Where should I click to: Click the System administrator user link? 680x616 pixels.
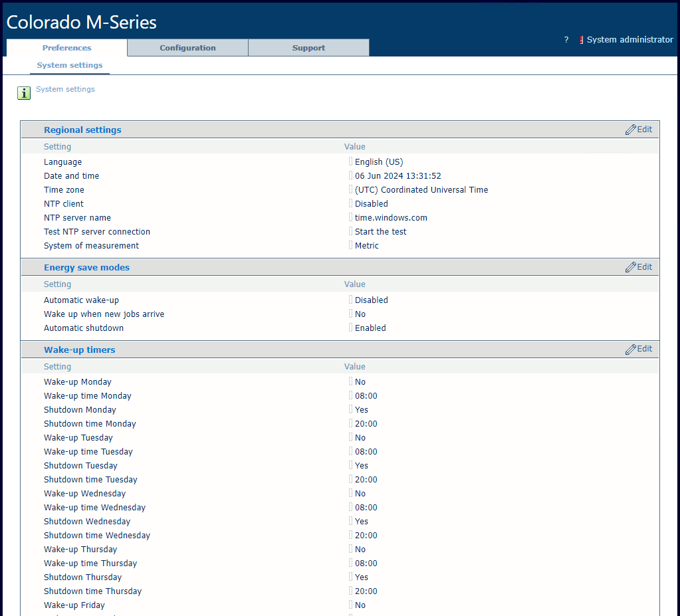[x=629, y=40]
